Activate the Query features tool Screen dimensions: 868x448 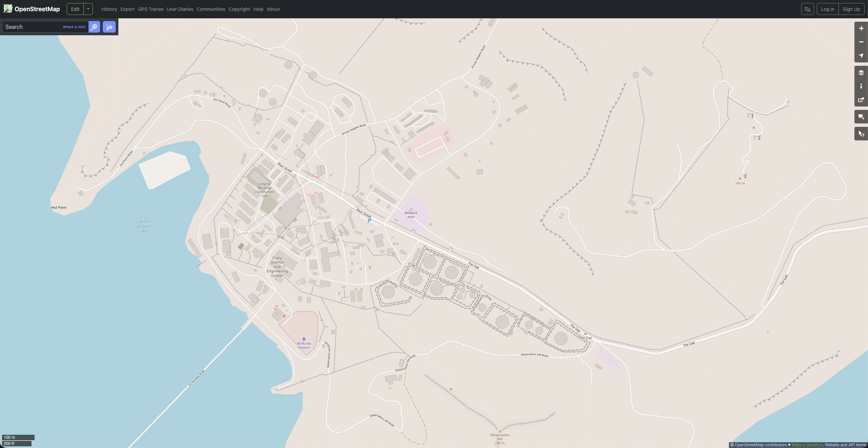861,134
